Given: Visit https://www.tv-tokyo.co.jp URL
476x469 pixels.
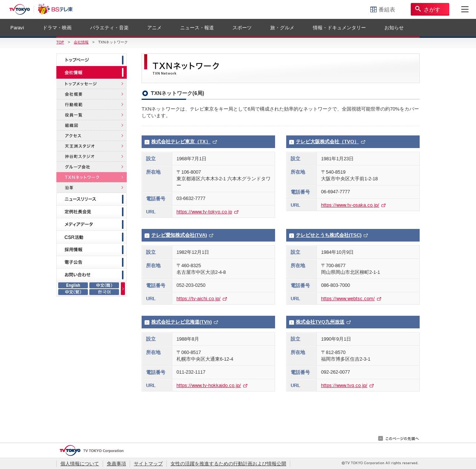Looking at the screenshot, I should pos(204,212).
